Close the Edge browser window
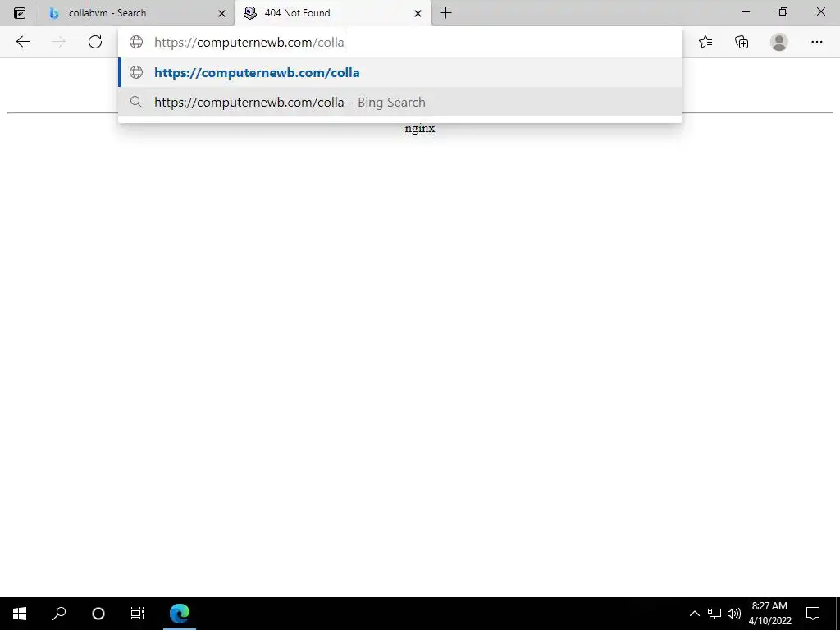This screenshot has width=840, height=630. point(820,11)
